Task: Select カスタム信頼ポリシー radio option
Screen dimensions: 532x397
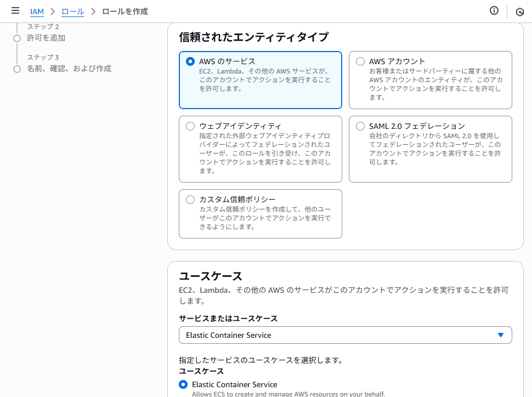Action: [190, 200]
